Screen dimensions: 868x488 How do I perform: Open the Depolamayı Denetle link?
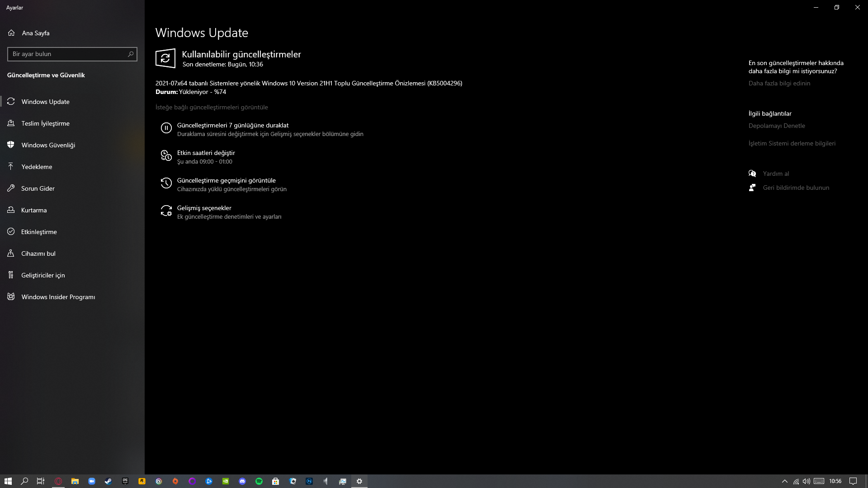click(776, 126)
